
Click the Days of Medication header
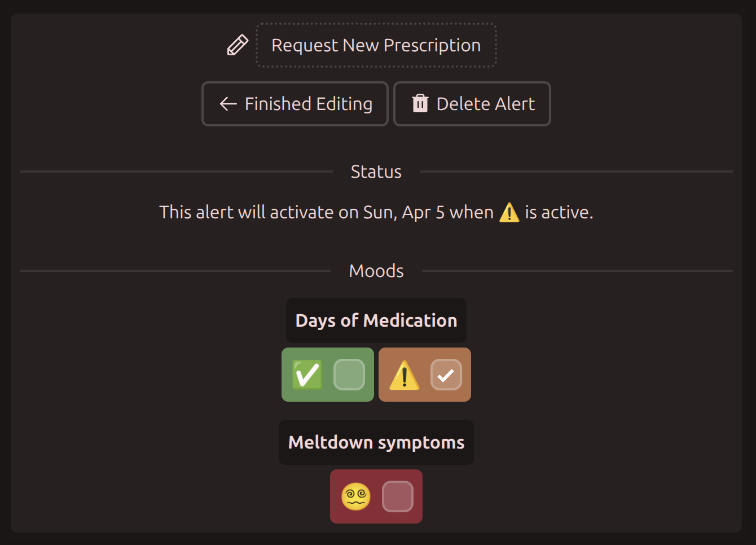376,320
